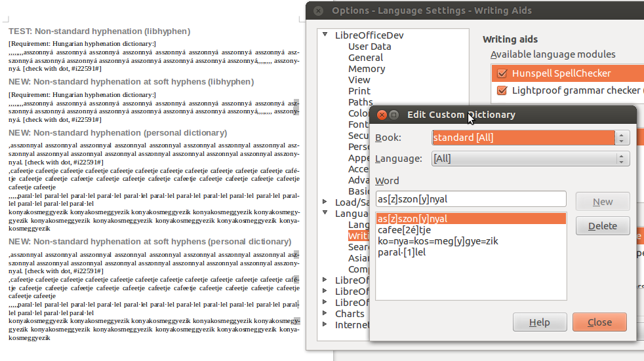
Task: Select Memory in the options tree
Action: [366, 69]
